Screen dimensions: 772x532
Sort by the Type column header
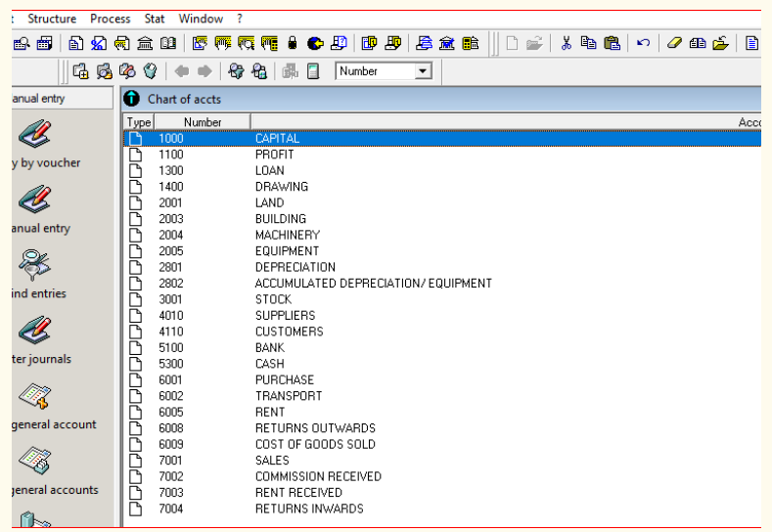click(139, 122)
